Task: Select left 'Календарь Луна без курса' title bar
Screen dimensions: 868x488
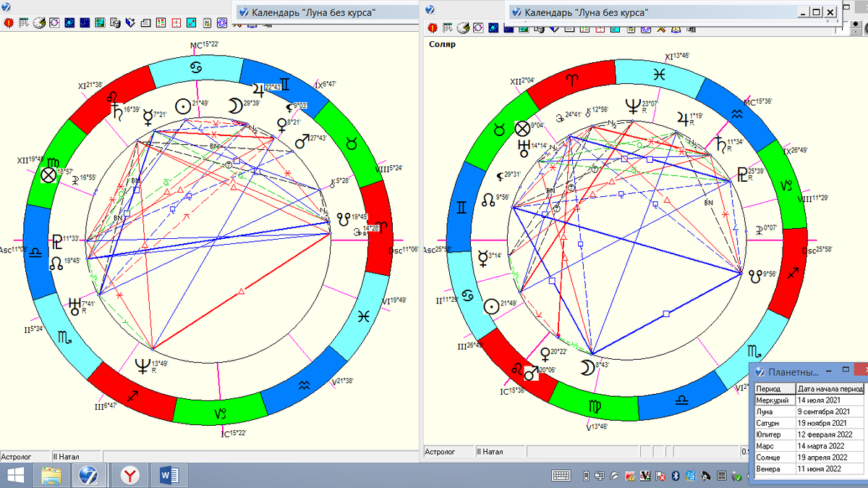Action: click(x=328, y=12)
